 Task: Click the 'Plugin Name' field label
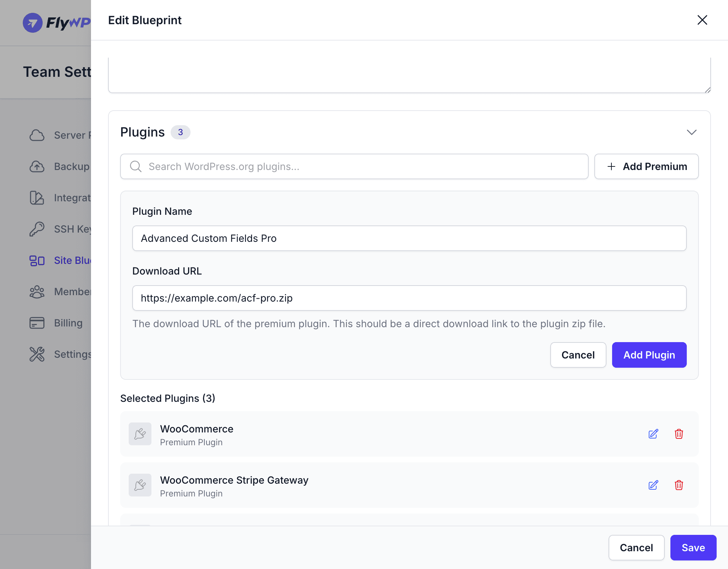[162, 211]
